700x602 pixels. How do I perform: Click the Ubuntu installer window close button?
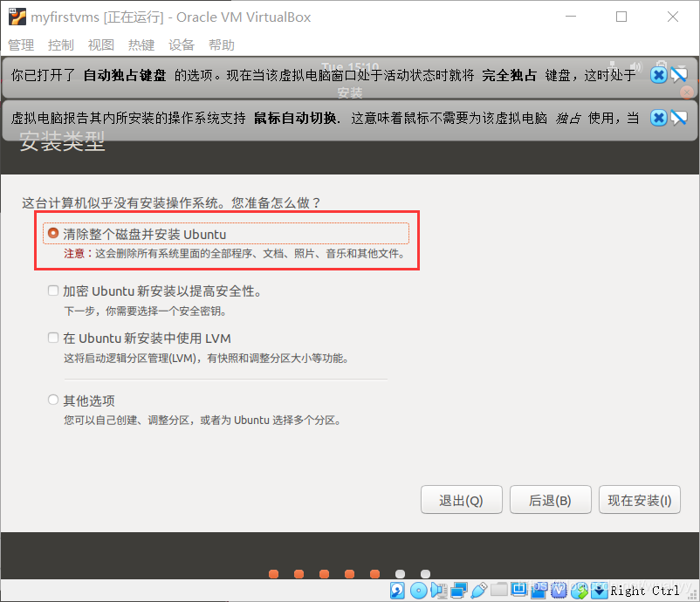[687, 92]
